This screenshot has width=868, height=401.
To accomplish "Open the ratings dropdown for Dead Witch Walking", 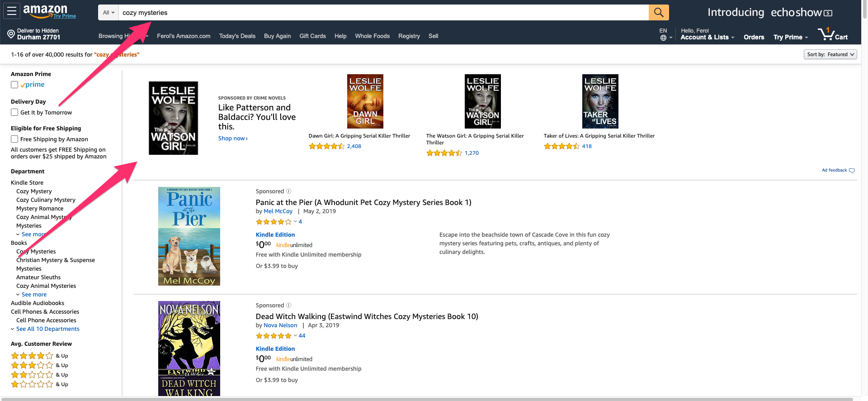I will point(295,336).
